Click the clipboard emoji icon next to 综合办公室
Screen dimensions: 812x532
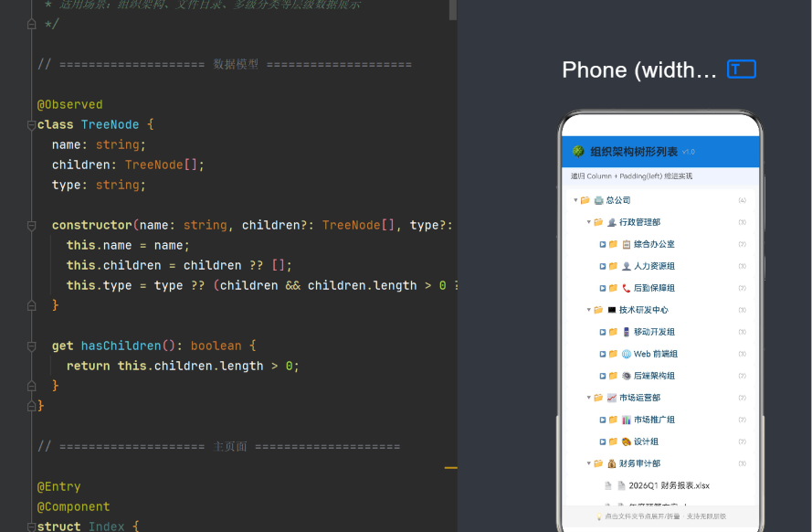(626, 244)
